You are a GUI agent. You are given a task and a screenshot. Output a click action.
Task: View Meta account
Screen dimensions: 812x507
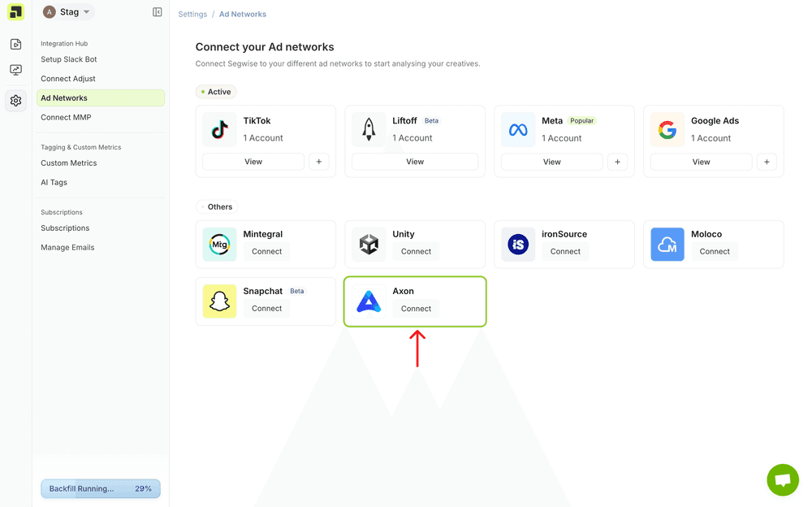pos(551,162)
